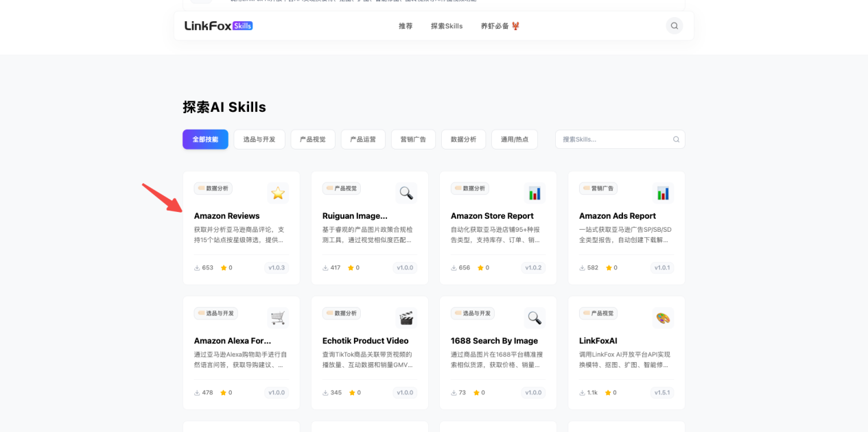This screenshot has height=432, width=868.
Task: Click description text on LinkFoxAI card
Action: click(625, 360)
